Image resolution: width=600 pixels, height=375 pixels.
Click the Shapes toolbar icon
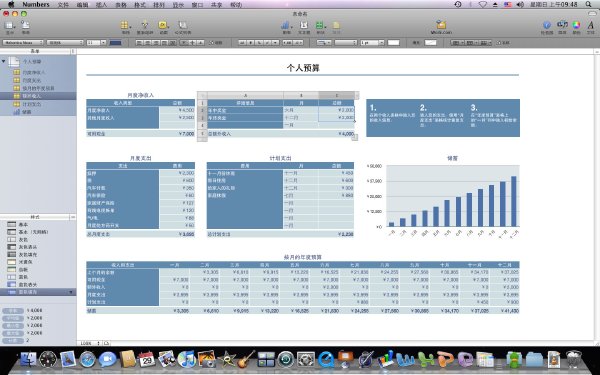point(320,26)
